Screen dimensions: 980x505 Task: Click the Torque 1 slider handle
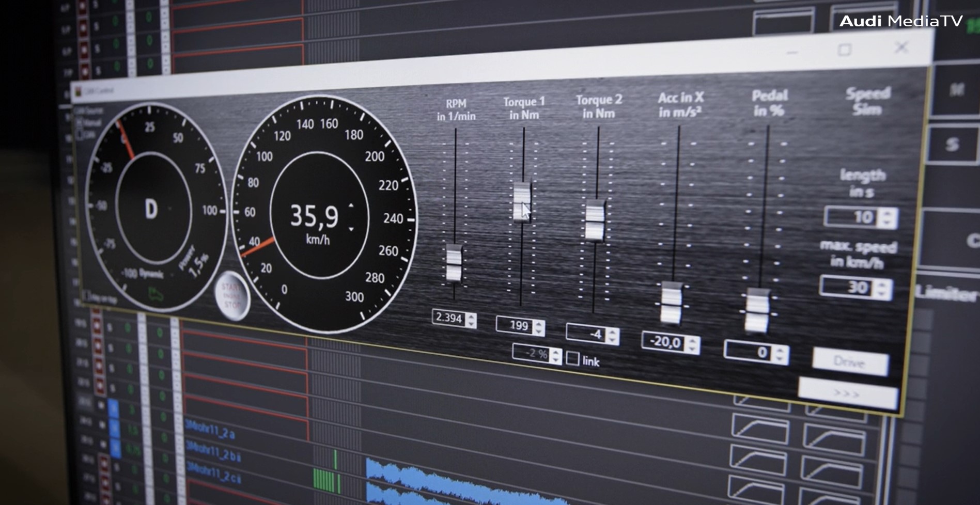click(x=522, y=201)
